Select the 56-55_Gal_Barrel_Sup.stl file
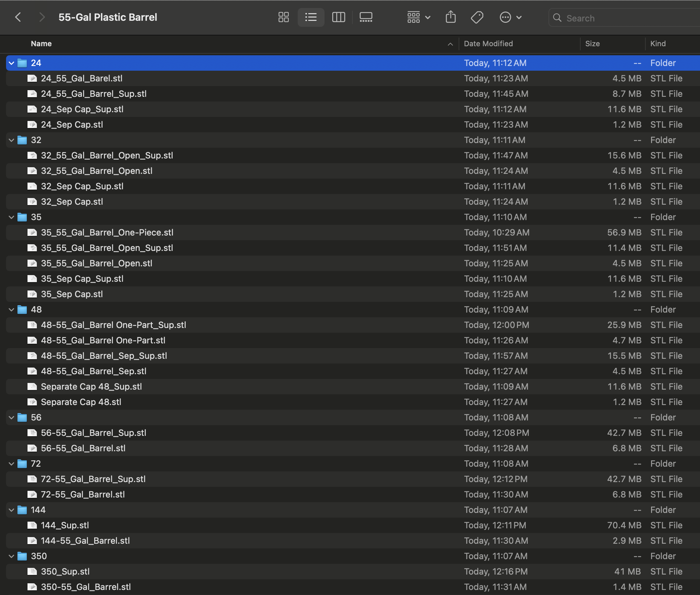The width and height of the screenshot is (700, 595). 94,433
